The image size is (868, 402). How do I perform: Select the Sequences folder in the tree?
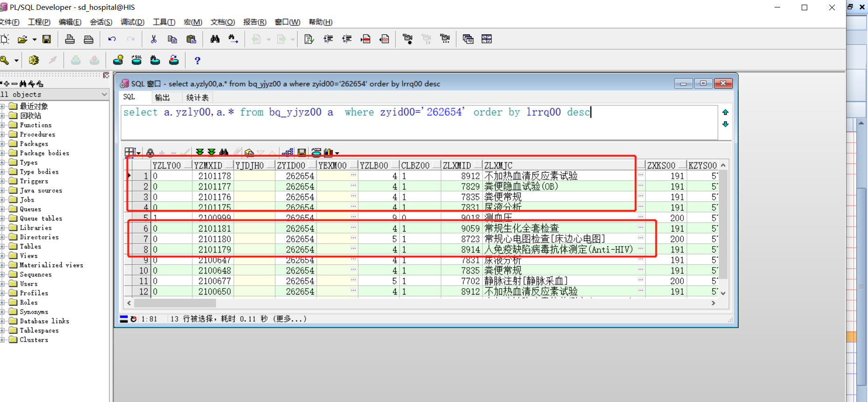tap(36, 275)
